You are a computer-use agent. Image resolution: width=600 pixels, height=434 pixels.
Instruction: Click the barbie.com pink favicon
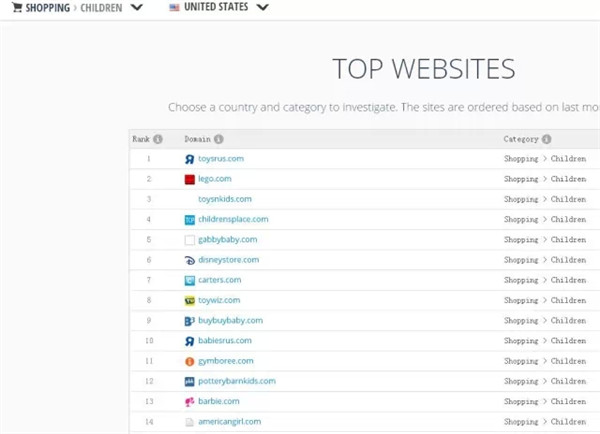189,402
